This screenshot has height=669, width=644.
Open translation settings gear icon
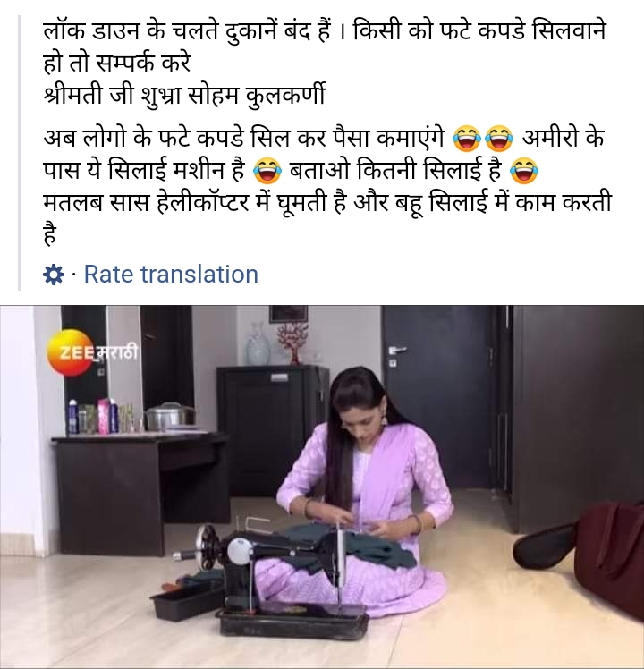tap(54, 275)
